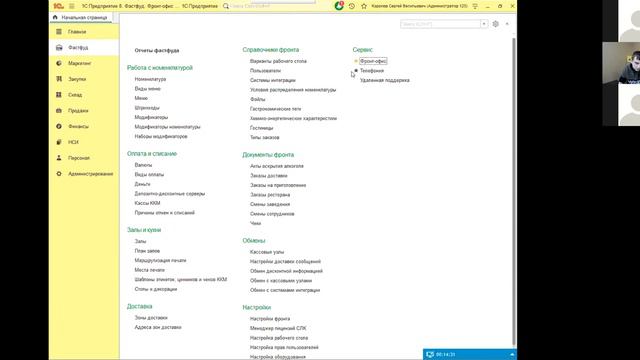Open Кассы ККМ link
This screenshot has height=360, width=640.
(147, 203)
